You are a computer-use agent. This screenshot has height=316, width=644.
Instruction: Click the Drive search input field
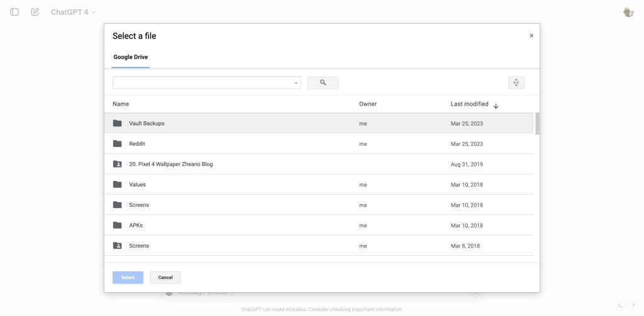[x=203, y=83]
